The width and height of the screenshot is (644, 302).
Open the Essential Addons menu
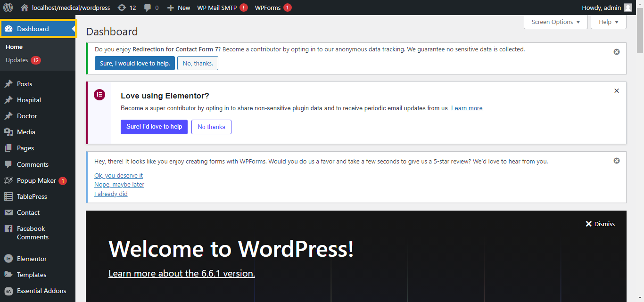(x=41, y=291)
